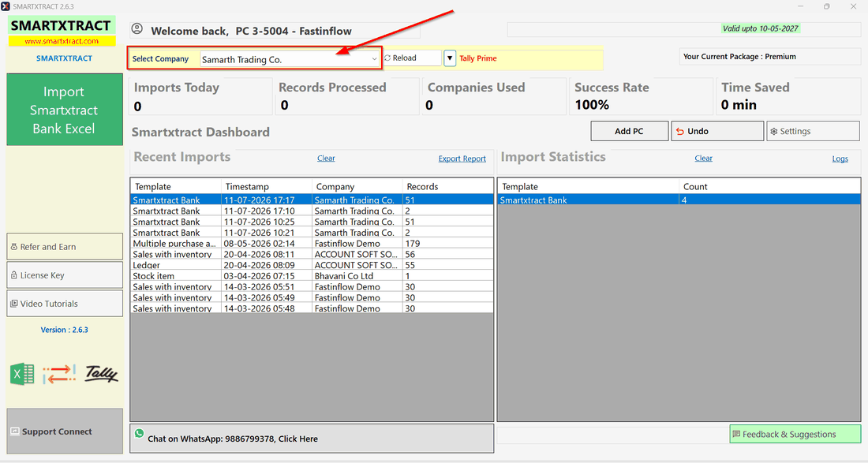Click Template column header in Import Statistics
The image size is (868, 463).
pos(589,186)
